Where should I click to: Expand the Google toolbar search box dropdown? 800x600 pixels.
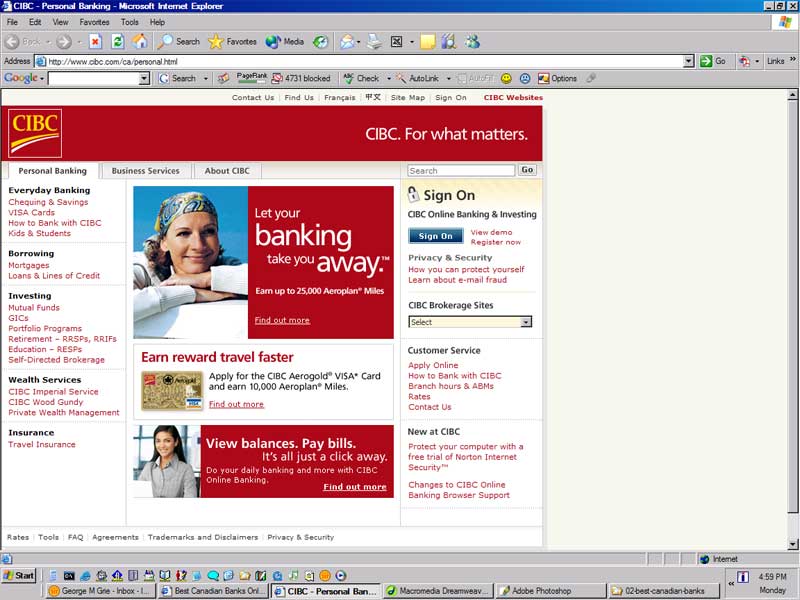[144, 78]
